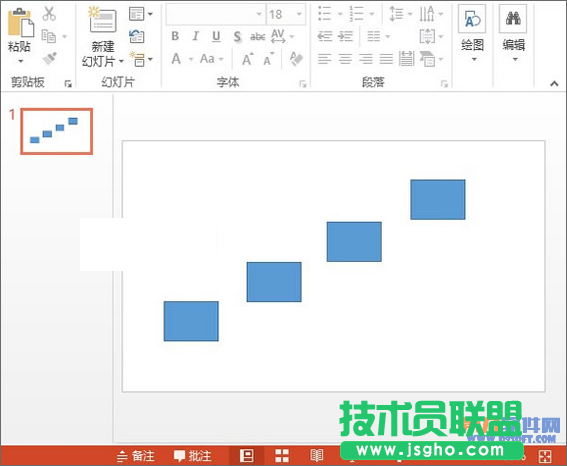This screenshot has height=466, width=567.
Task: Click the font size box showing 18
Action: tap(286, 14)
